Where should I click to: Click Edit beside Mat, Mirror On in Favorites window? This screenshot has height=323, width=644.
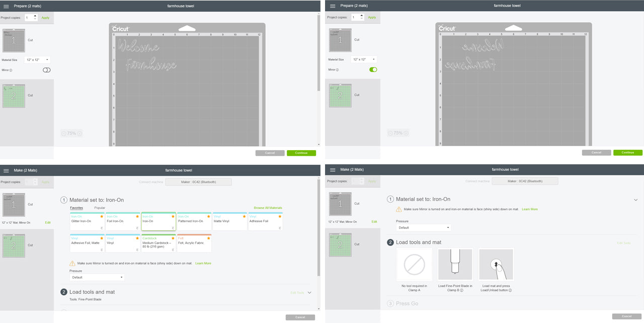click(48, 222)
